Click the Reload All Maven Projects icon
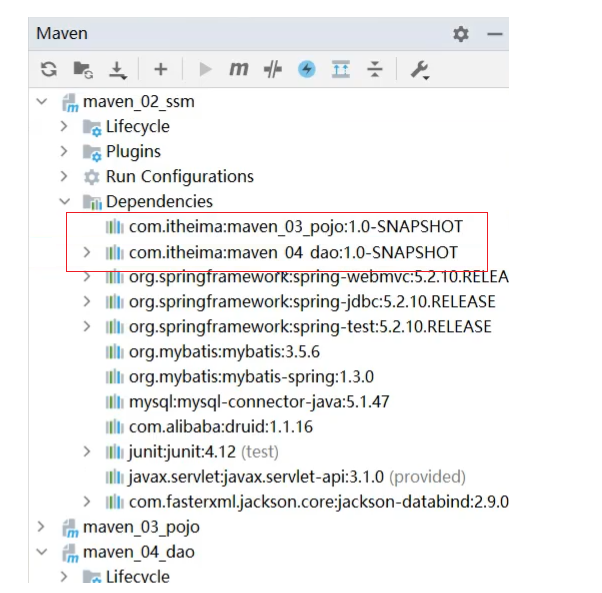Image resolution: width=602 pixels, height=593 pixels. tap(48, 69)
